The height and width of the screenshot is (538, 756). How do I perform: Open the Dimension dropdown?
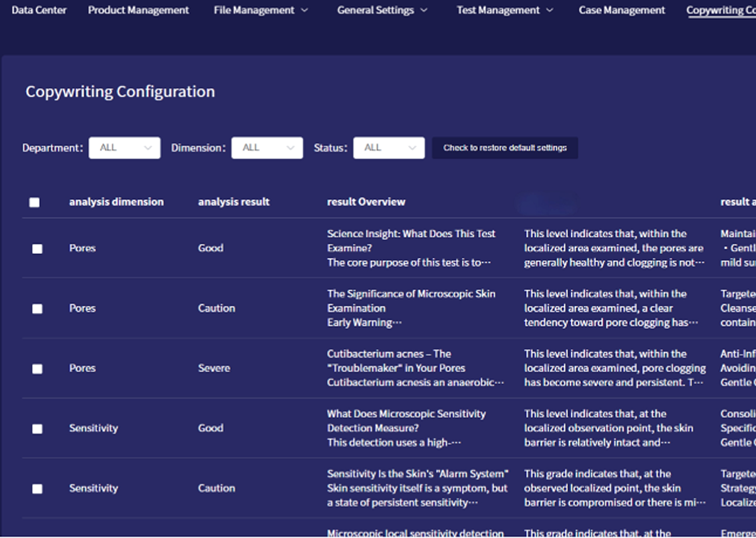click(267, 148)
